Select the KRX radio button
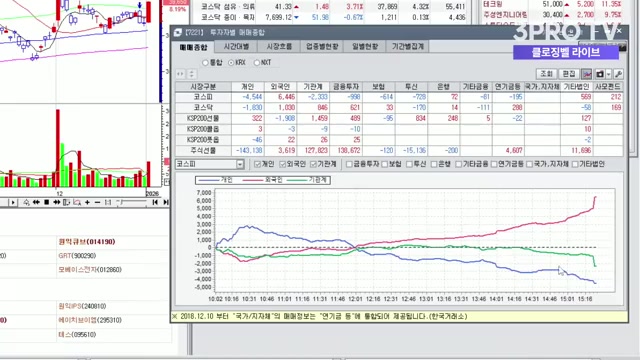Image resolution: width=640 pixels, height=360 pixels. click(231, 62)
